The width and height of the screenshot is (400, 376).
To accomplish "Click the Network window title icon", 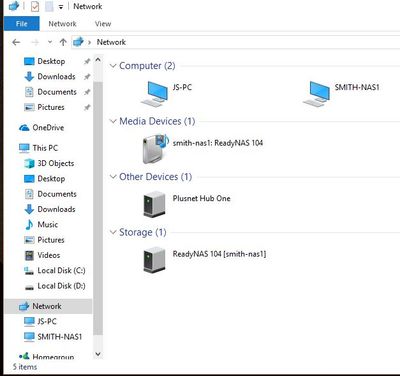I will click(x=14, y=6).
